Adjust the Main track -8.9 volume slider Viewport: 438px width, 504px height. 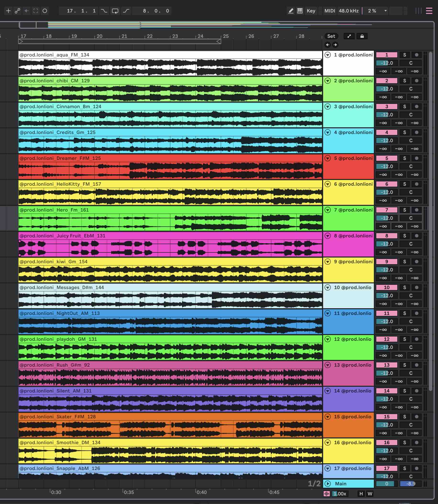tap(410, 484)
